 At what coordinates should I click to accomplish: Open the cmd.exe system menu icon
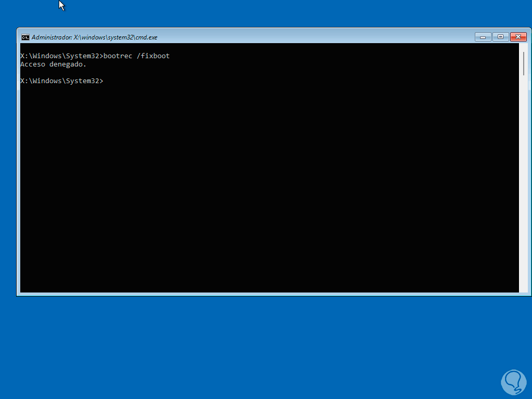point(25,37)
